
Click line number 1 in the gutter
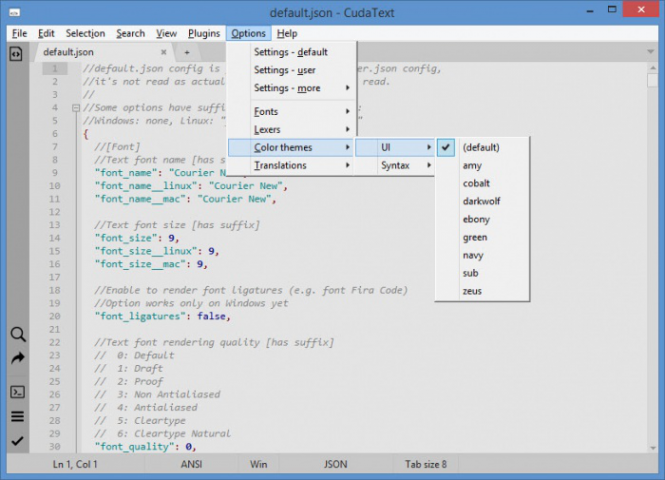(x=55, y=68)
